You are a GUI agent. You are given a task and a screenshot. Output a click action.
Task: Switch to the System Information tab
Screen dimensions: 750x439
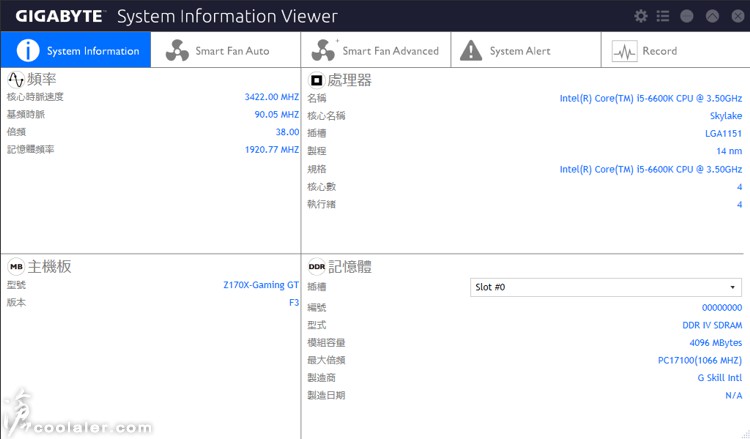pos(76,50)
